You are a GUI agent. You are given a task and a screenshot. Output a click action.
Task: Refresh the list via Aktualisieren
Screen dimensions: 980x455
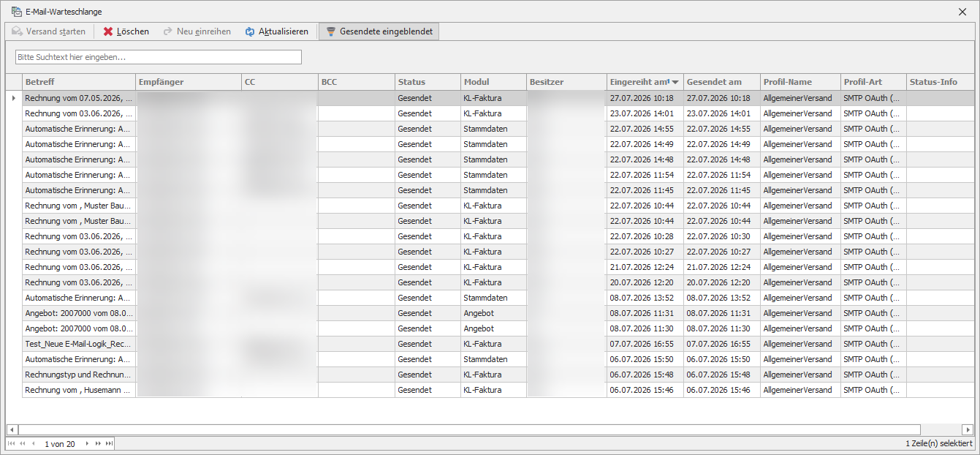pyautogui.click(x=277, y=31)
